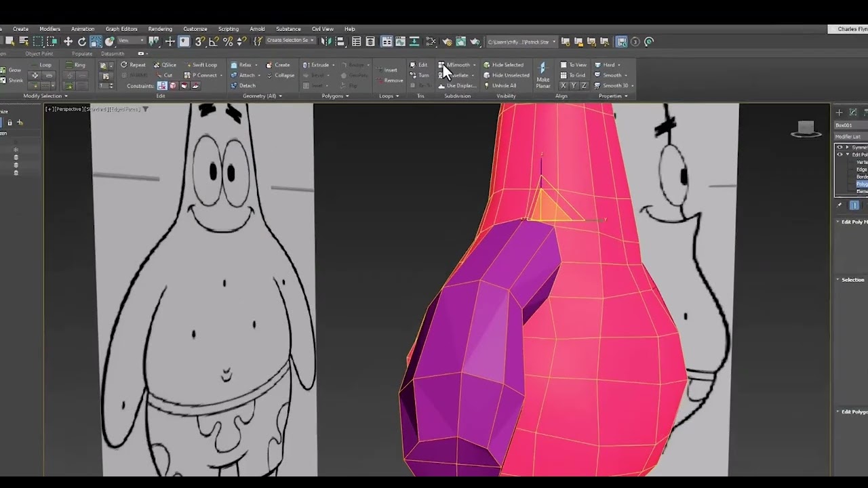The image size is (868, 488).
Task: Open the Modify tab icon
Action: 853,113
